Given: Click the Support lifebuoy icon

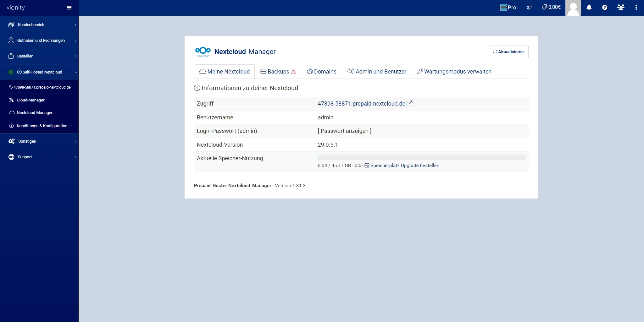Looking at the screenshot, I should click(11, 157).
